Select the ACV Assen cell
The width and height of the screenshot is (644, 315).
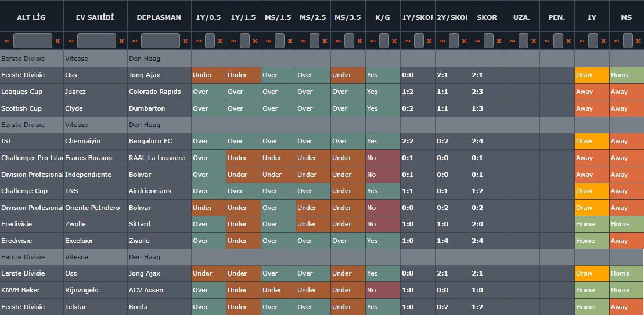(159, 290)
